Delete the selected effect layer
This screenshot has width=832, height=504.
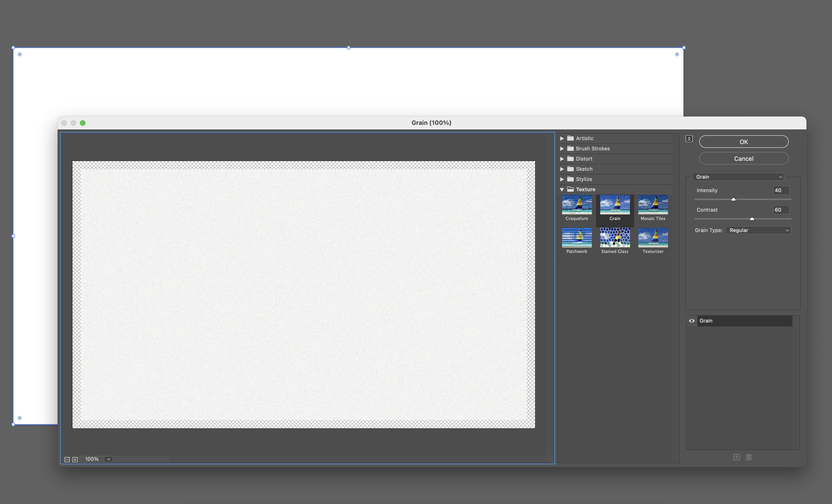(749, 457)
